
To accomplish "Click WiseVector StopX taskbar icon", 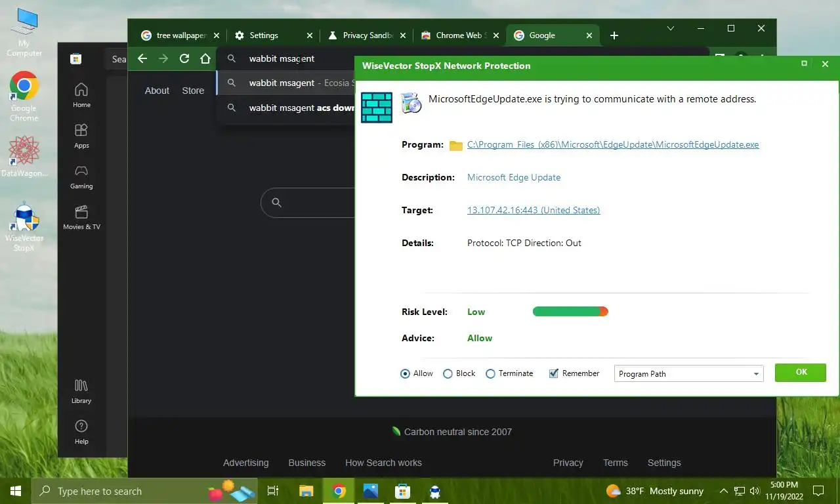I will [434, 491].
